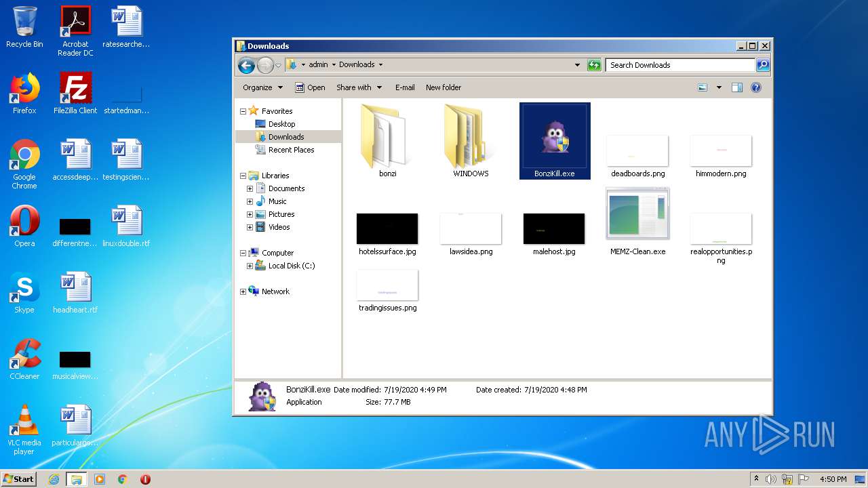Click the Search Downloads field
This screenshot has height=488, width=868.
[680, 65]
